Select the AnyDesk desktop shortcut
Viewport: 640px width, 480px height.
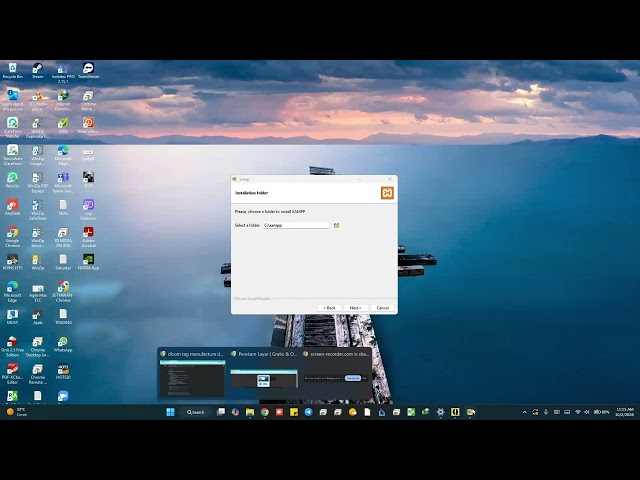tap(13, 207)
